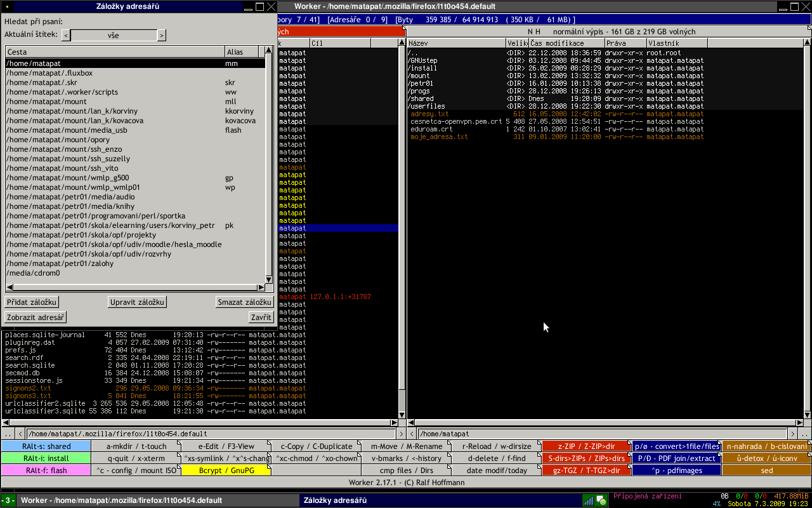Select bookmark /home/matapat/.worker/scripts
812x508 pixels.
click(135, 92)
